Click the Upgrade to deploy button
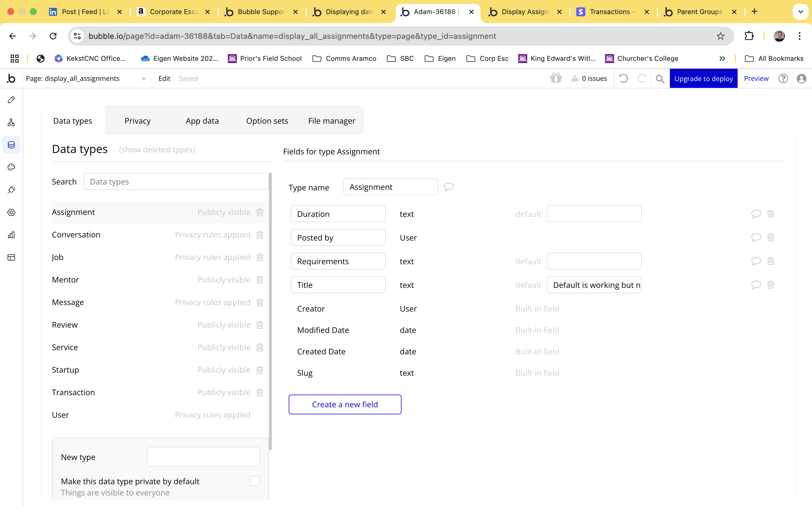Screen dimensions: 812x507 (703, 79)
